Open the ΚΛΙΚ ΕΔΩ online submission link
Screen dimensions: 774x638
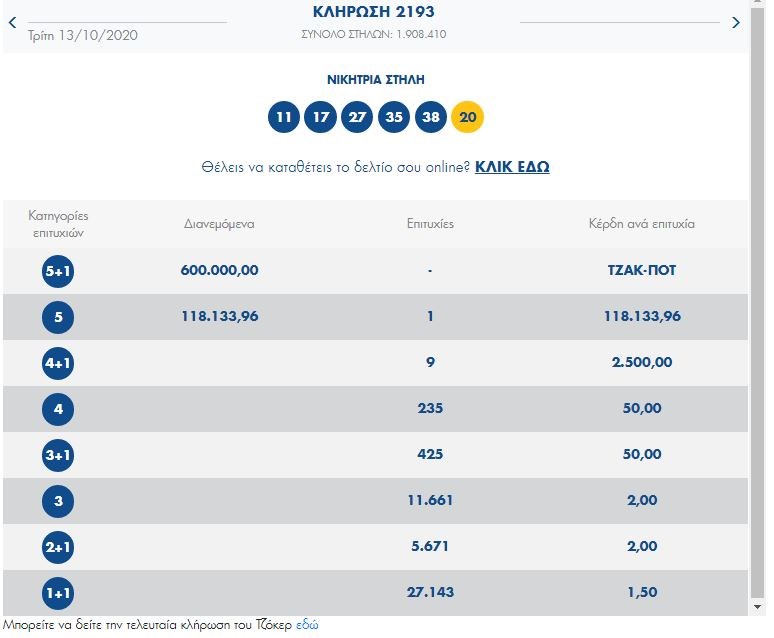[512, 166]
